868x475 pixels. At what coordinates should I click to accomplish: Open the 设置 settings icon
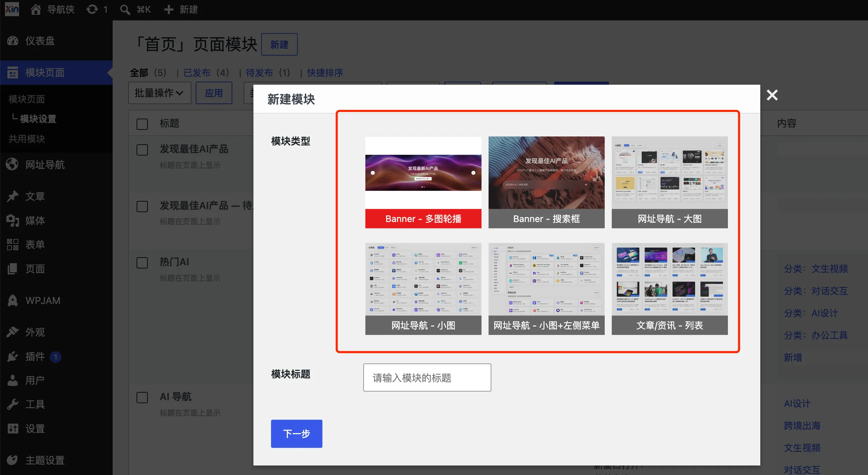tap(13, 429)
